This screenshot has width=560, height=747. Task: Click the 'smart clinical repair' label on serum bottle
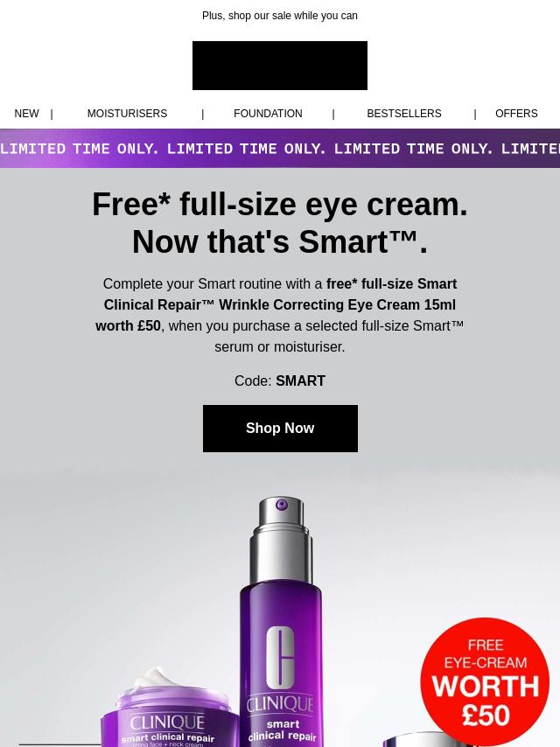[x=282, y=730]
